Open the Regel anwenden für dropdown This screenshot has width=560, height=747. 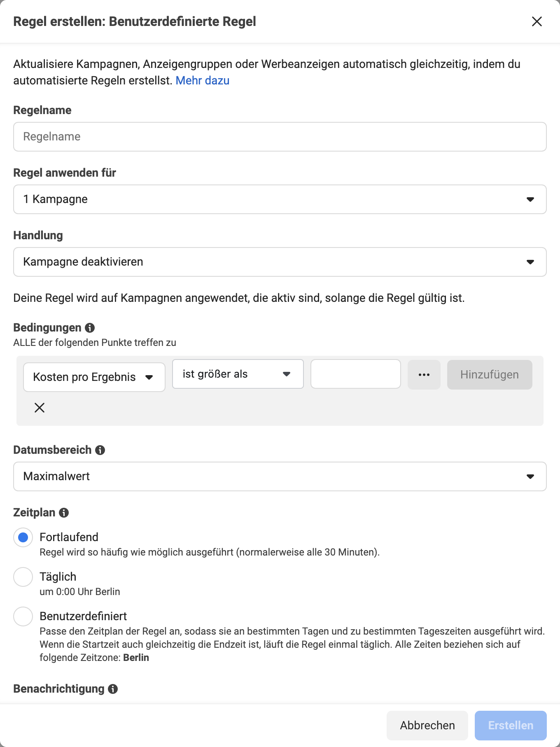(x=280, y=199)
